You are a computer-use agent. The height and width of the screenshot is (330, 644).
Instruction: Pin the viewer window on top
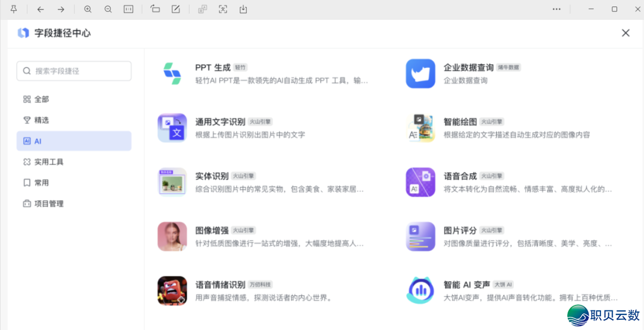pyautogui.click(x=14, y=9)
